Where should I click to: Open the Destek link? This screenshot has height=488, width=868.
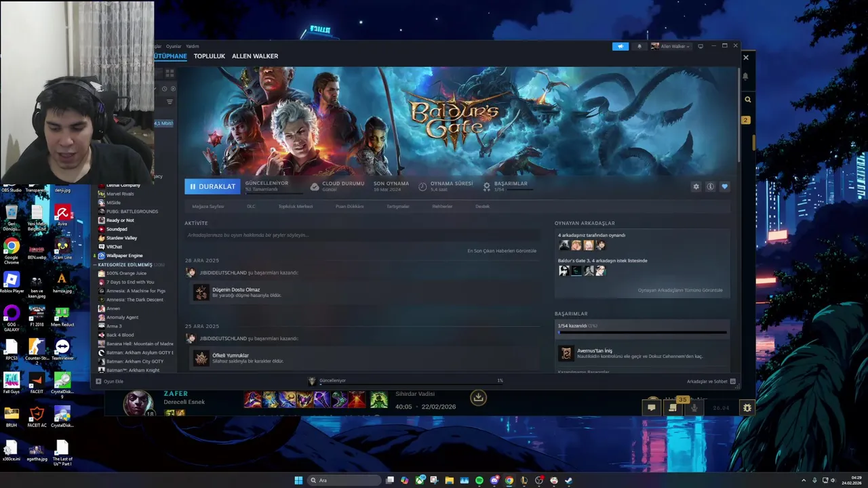click(482, 206)
